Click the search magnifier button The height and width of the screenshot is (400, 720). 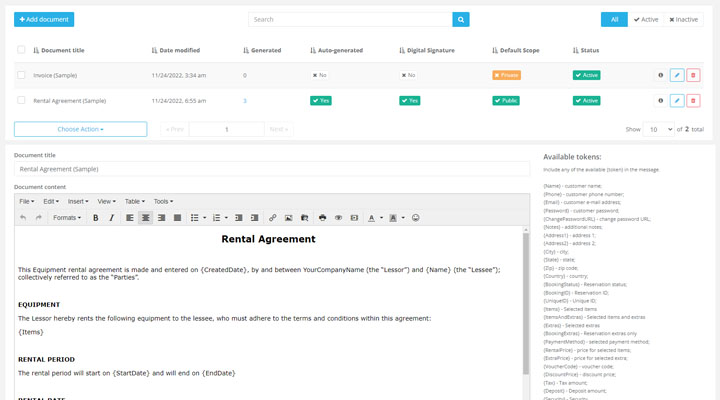coord(461,19)
